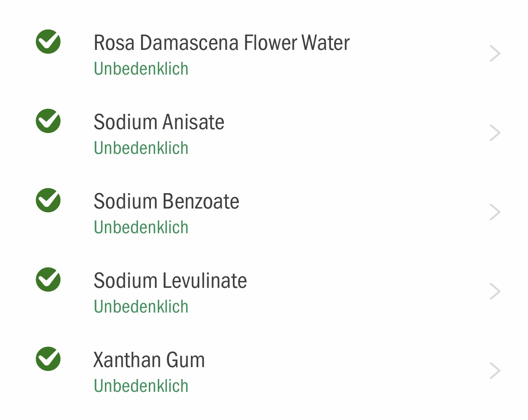The height and width of the screenshot is (420, 528).
Task: Click Unbedenklich rating under Xanthan Gum
Action: (141, 386)
